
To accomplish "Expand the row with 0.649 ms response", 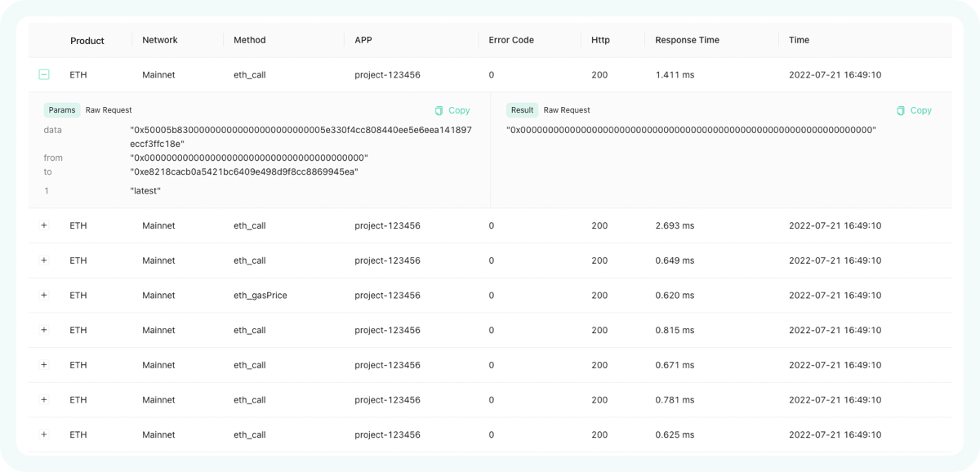I will pos(44,260).
